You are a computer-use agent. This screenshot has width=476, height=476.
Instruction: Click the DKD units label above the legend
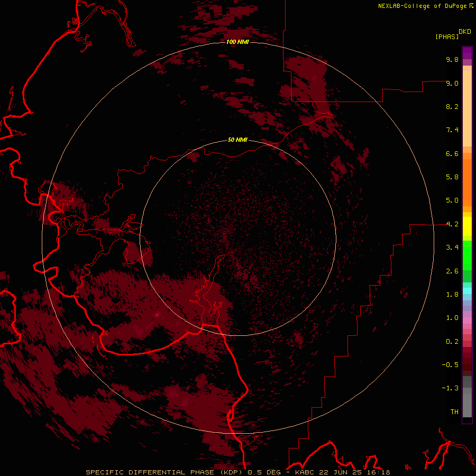click(465, 31)
